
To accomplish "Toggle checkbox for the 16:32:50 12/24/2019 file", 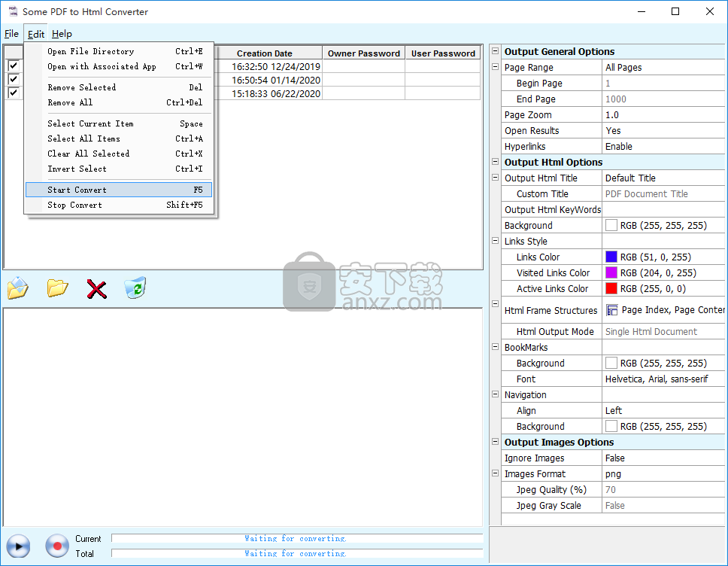I will click(x=14, y=66).
